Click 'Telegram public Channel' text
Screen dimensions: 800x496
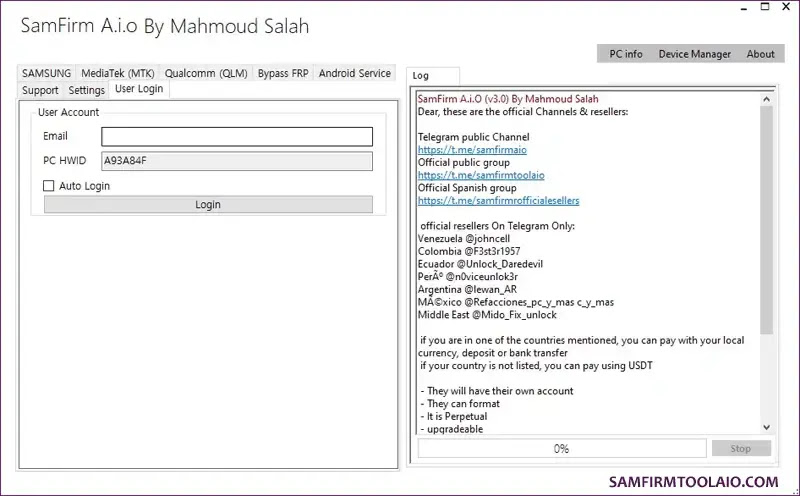coord(473,137)
